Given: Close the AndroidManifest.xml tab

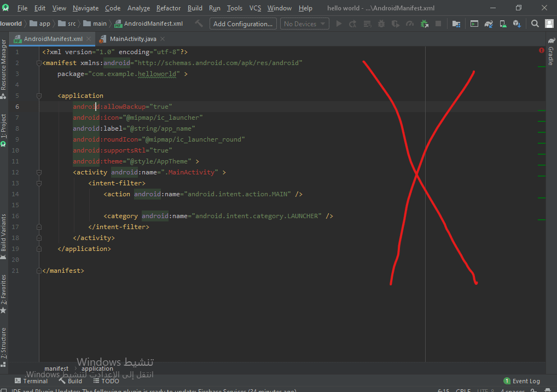Looking at the screenshot, I should (89, 39).
